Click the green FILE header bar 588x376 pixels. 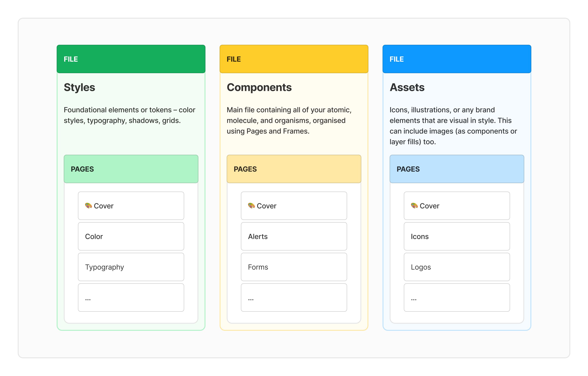tap(131, 59)
